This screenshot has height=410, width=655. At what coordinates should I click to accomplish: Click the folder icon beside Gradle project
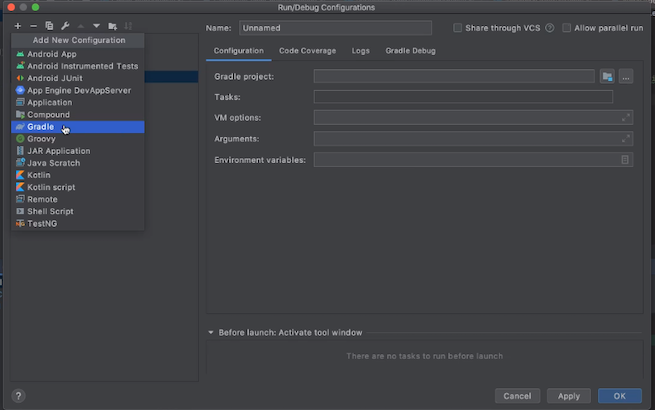pyautogui.click(x=607, y=76)
